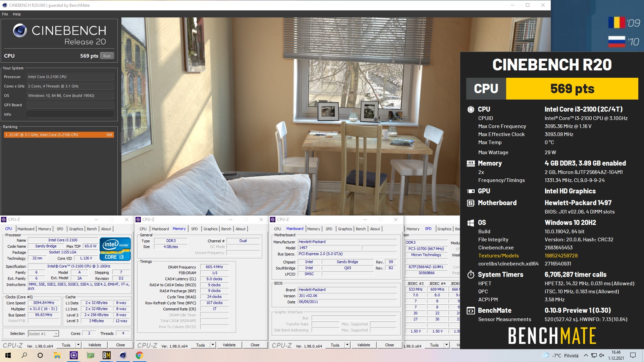Open the Cinebench Help menu
The width and height of the screenshot is (644, 362).
(x=17, y=14)
